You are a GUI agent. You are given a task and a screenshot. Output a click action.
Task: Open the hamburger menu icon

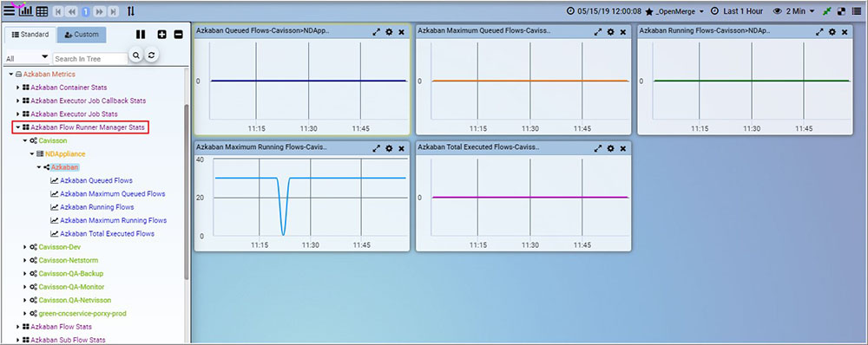pos(10,10)
